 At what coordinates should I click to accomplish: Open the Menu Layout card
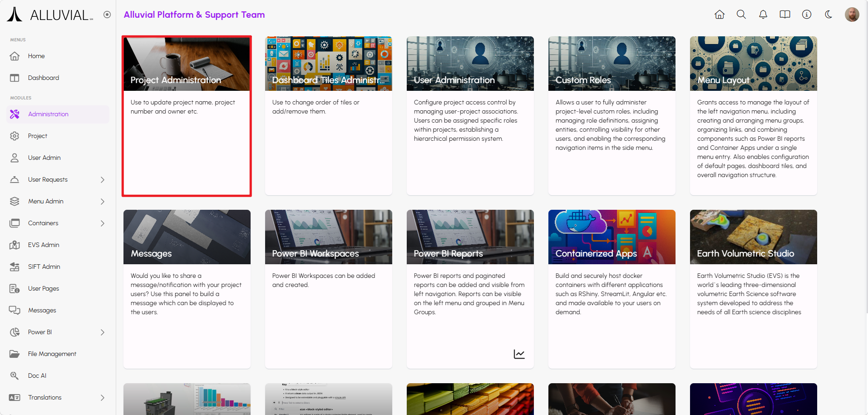[x=754, y=116]
